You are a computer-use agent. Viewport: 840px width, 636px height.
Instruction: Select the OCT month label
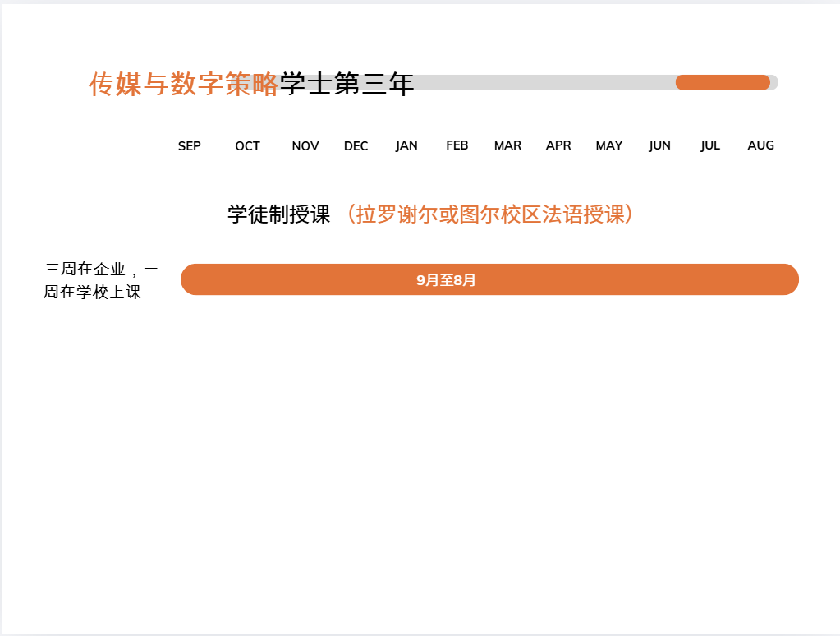[247, 146]
